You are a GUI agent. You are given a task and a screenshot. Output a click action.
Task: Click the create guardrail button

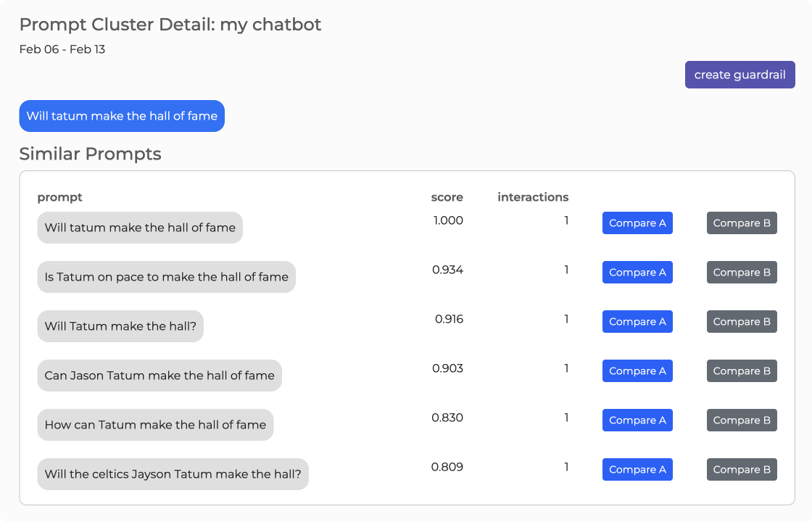(739, 75)
